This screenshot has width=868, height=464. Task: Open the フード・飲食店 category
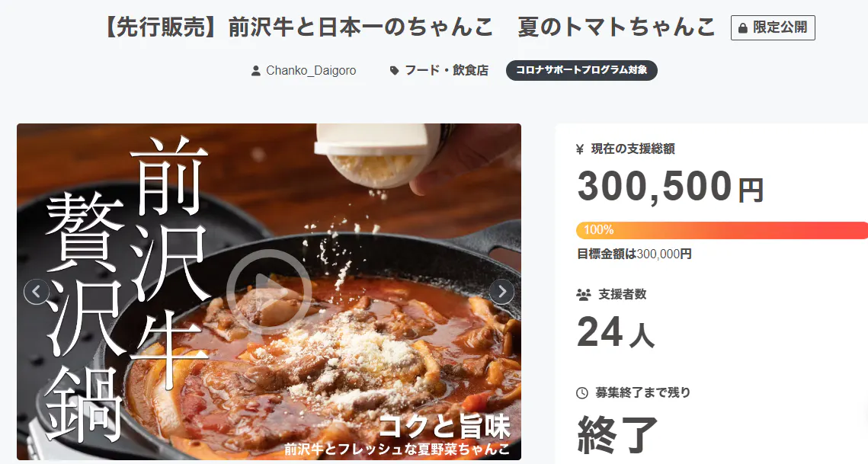[x=446, y=70]
